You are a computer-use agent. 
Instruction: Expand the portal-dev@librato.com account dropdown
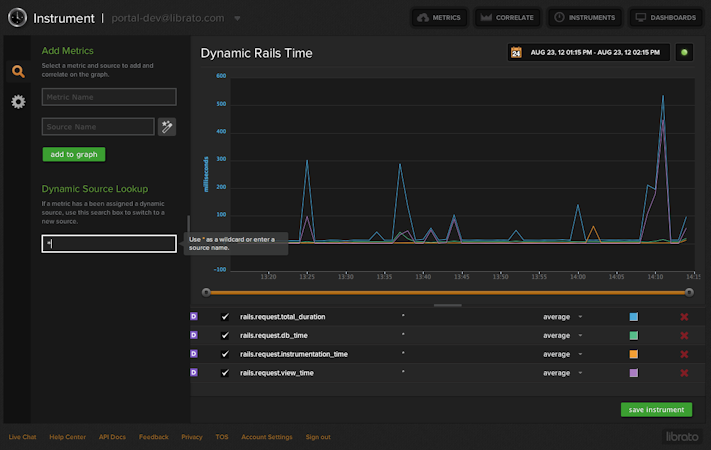click(x=236, y=18)
